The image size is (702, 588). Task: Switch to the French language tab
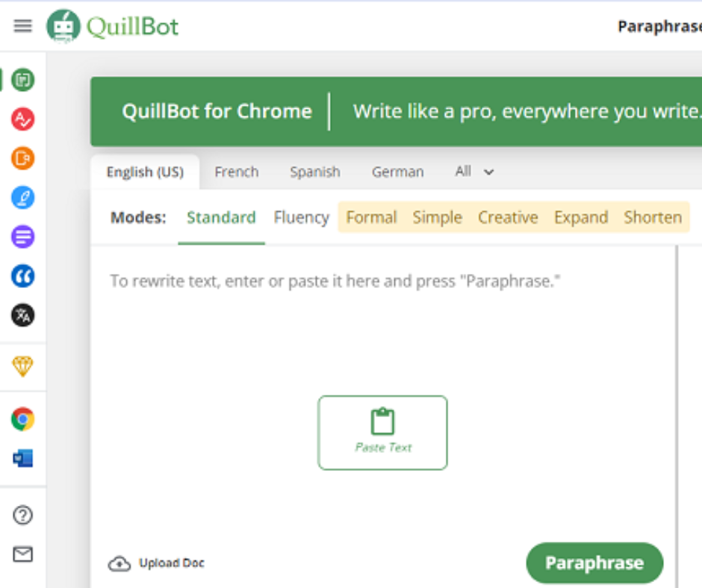(x=237, y=172)
